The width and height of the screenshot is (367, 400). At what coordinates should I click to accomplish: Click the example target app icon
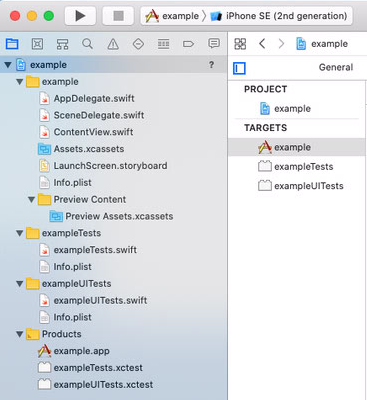coord(265,147)
